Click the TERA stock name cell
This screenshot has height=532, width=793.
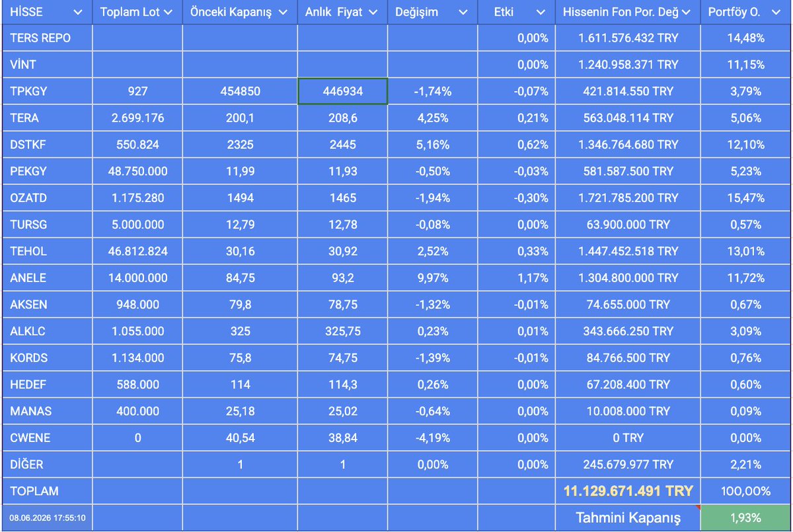[46, 118]
